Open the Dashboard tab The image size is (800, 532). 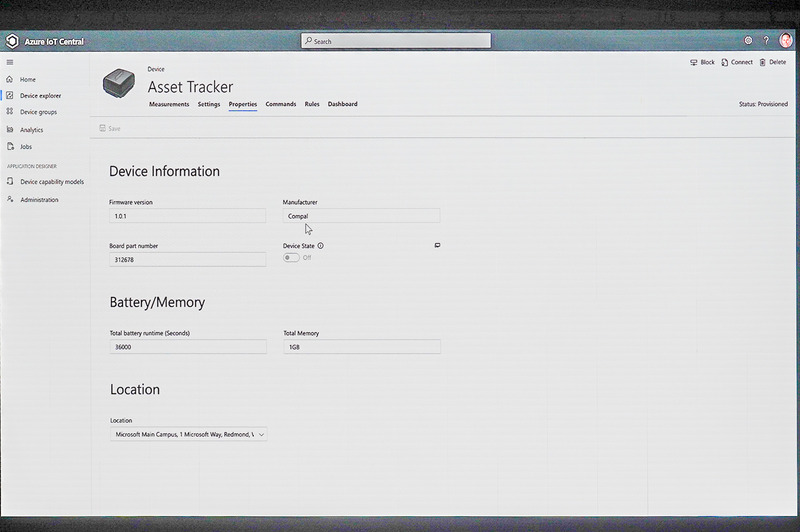point(342,104)
